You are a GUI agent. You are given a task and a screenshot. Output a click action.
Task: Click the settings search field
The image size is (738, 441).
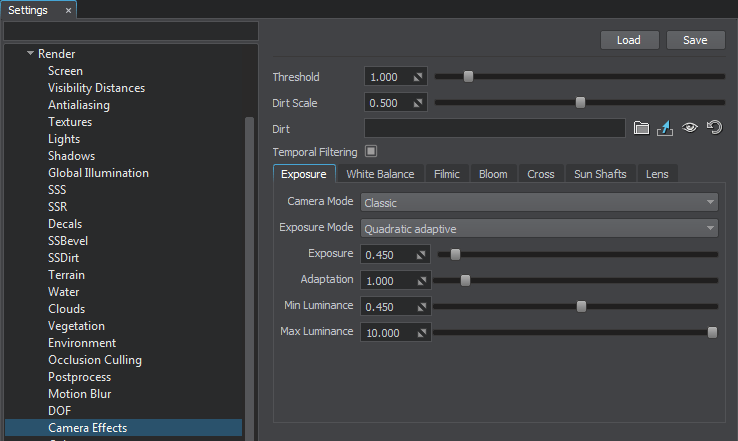(x=131, y=31)
